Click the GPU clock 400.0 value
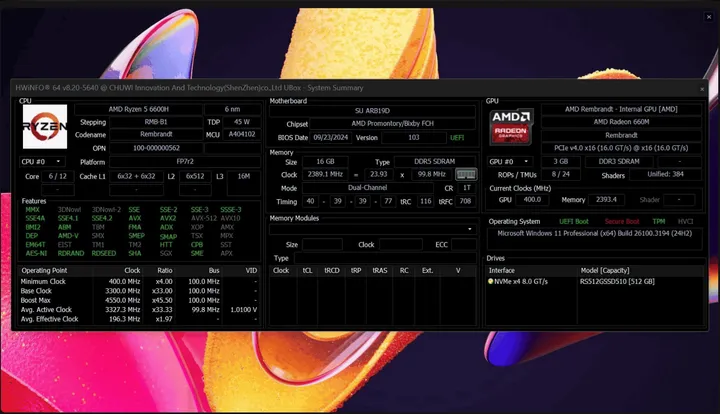720x414 pixels. click(532, 200)
